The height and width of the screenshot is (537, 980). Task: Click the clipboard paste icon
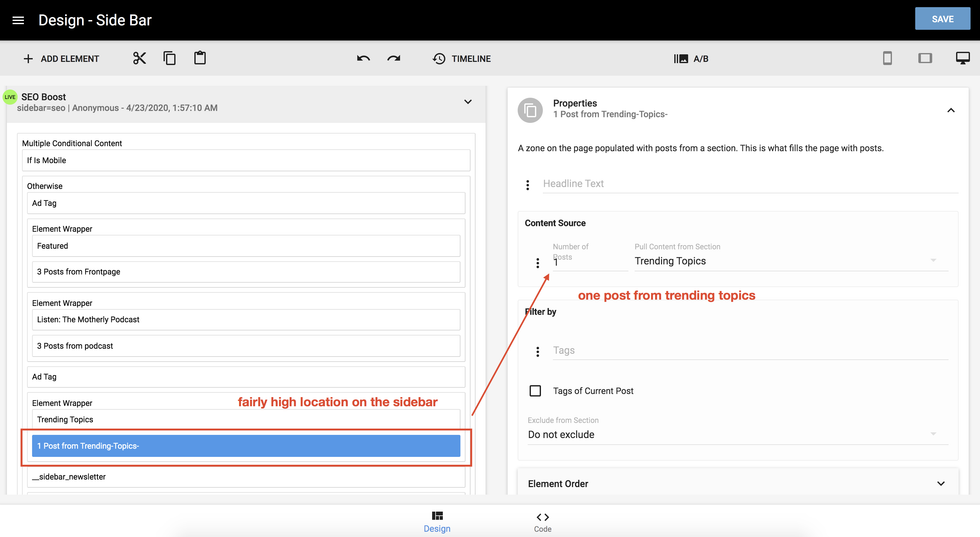(200, 58)
